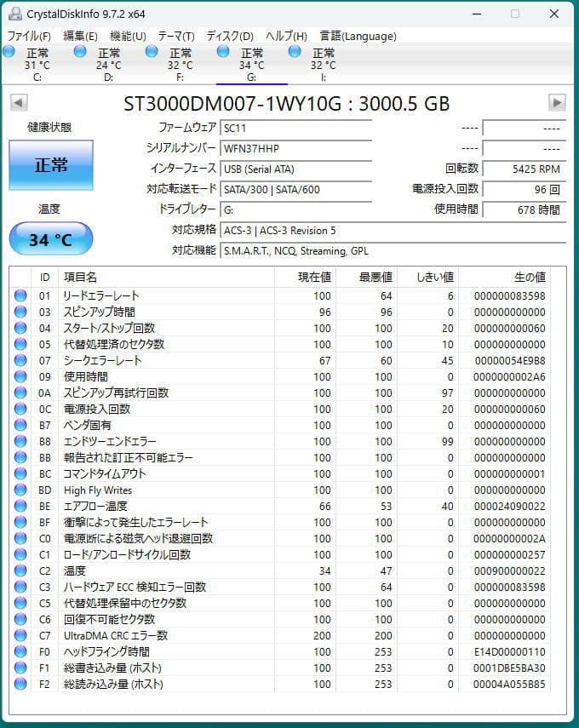Select the I: drive status icon
The image size is (579, 728).
(295, 52)
